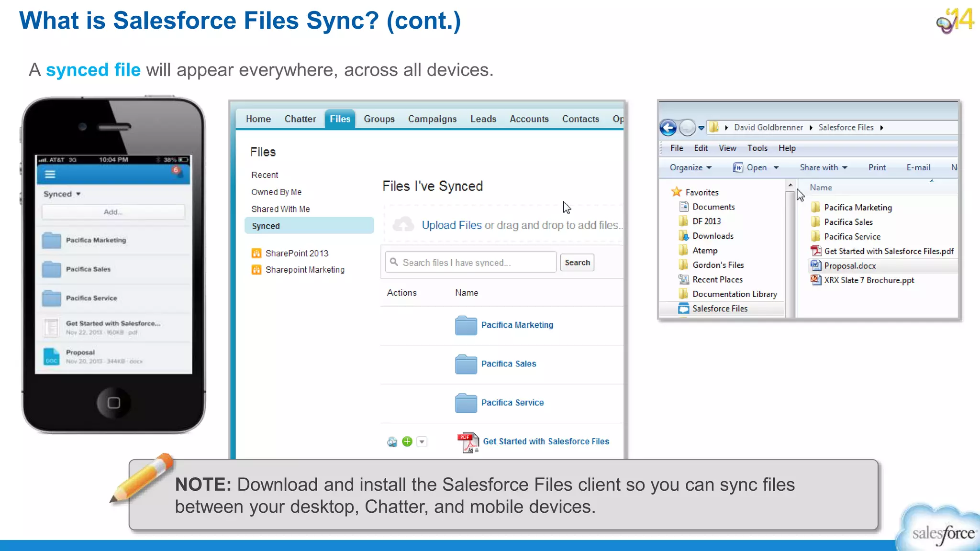Show Owned By Me files
This screenshot has height=551, width=980.
(x=276, y=192)
